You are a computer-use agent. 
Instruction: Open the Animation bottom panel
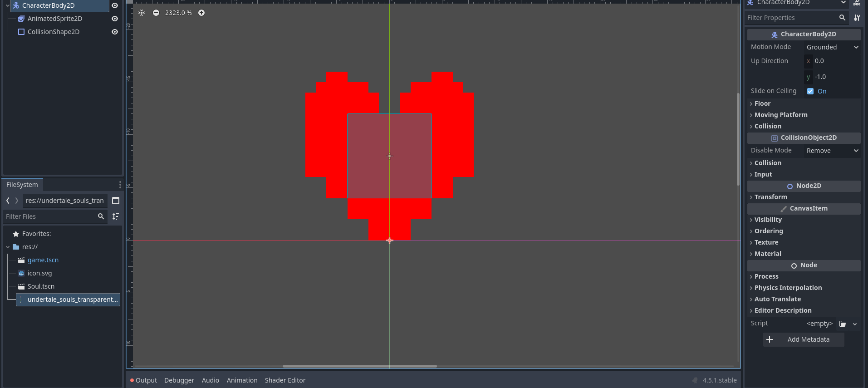[242, 380]
